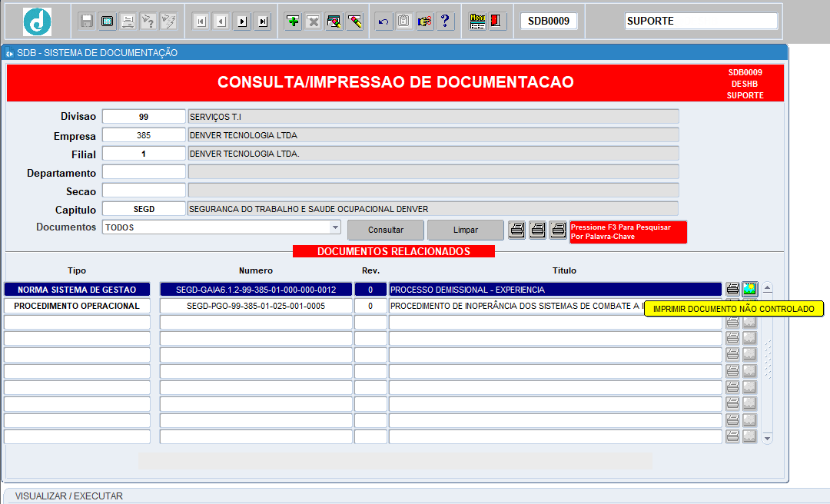830x504 pixels.
Task: Click the Capitulo field containing SEGD
Action: click(x=144, y=209)
